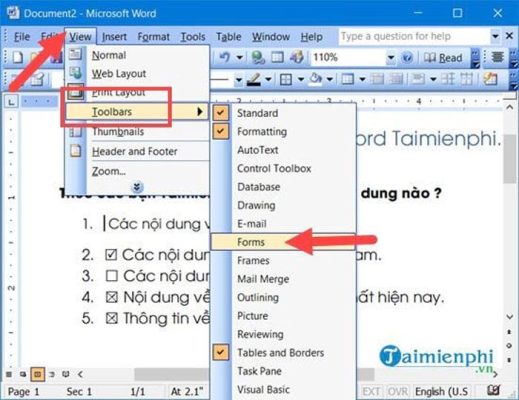519x400 pixels.
Task: Click the Insert Table icon
Action: click(x=348, y=79)
